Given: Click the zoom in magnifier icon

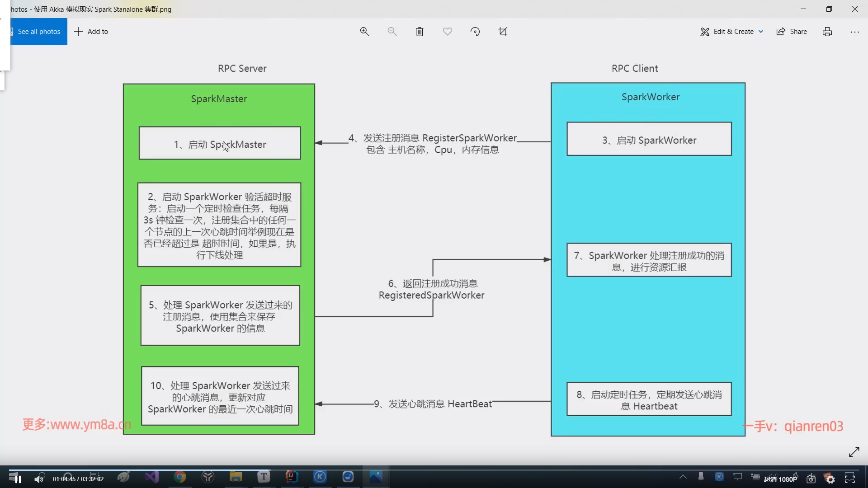Looking at the screenshot, I should click(364, 32).
